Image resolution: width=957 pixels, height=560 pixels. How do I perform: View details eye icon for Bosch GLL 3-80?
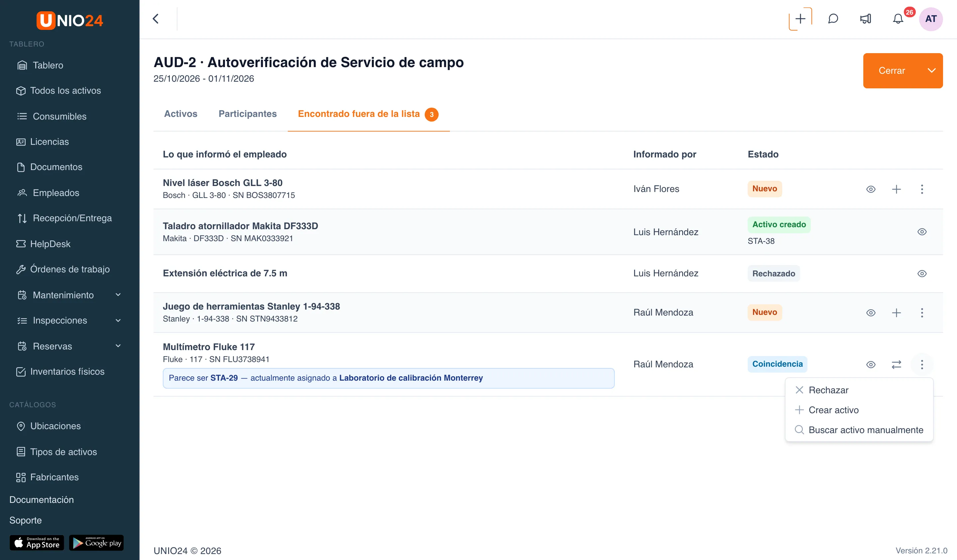871,189
